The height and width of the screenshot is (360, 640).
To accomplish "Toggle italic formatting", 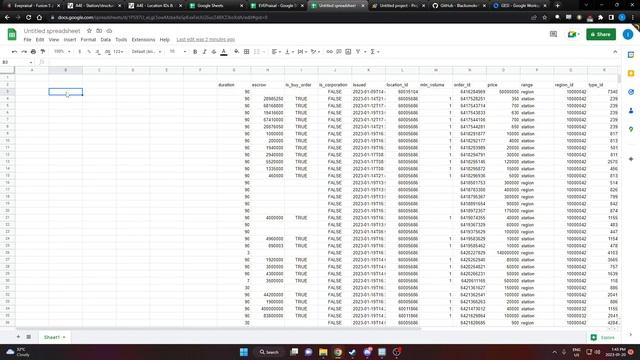I will coord(204,52).
